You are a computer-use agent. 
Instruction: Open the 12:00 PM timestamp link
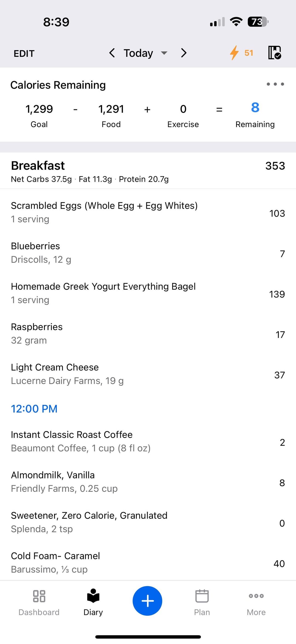[x=34, y=409]
